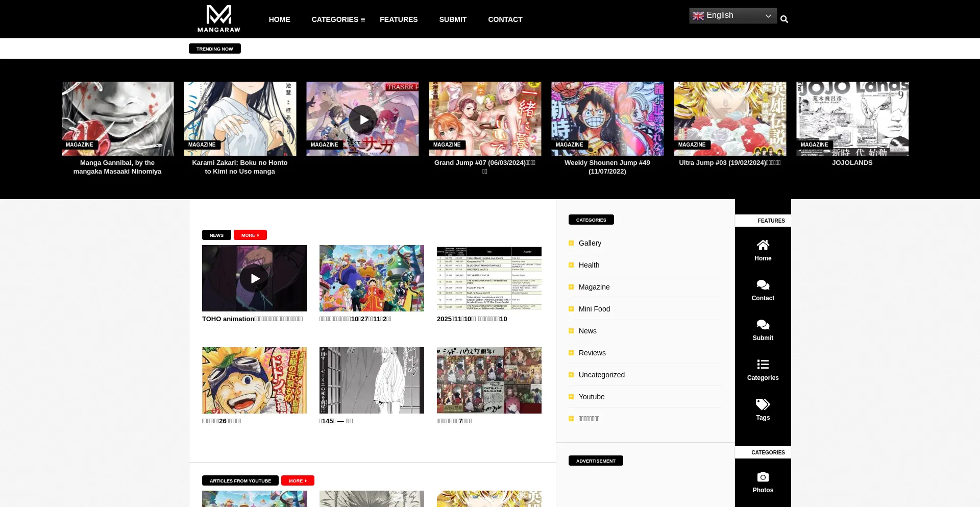Open the English language dropdown
Viewport: 980px width, 507px height.
732,16
